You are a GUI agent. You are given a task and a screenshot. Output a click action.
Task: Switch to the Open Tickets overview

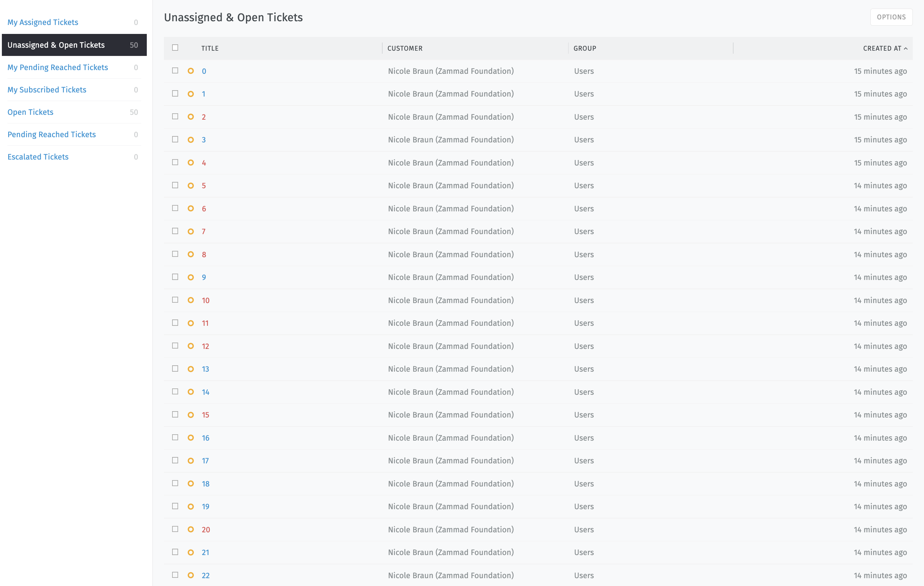(30, 112)
